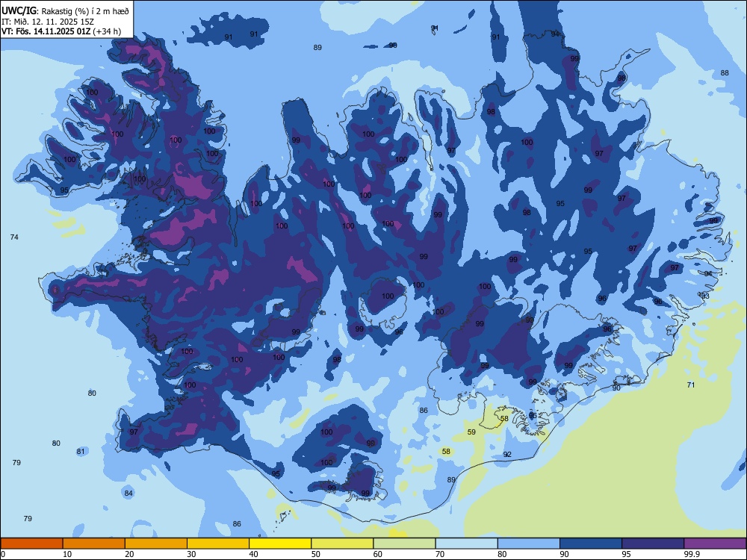Click the dark blue 90–95 legend swatch
This screenshot has width=747, height=560.
point(591,544)
